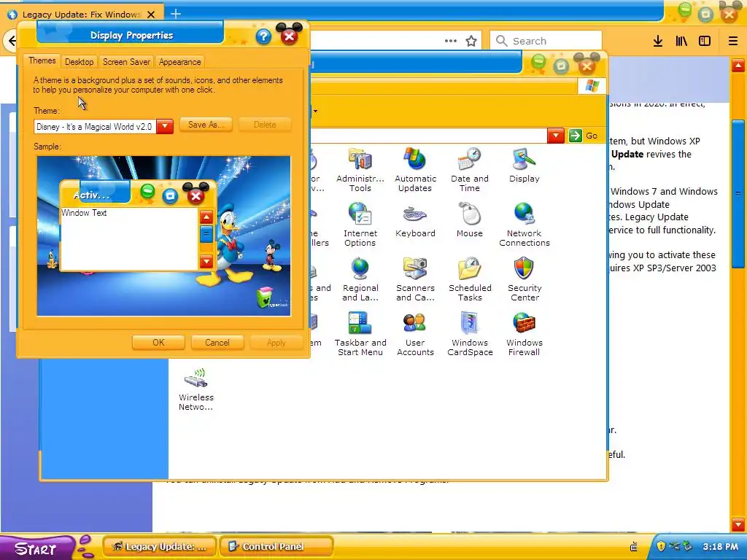Open the Display control panel icon

click(524, 166)
